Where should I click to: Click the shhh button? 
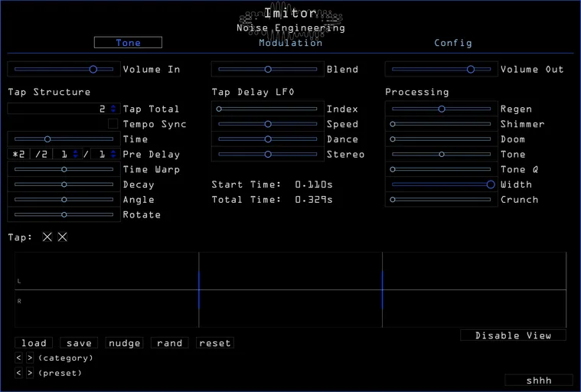[539, 381]
